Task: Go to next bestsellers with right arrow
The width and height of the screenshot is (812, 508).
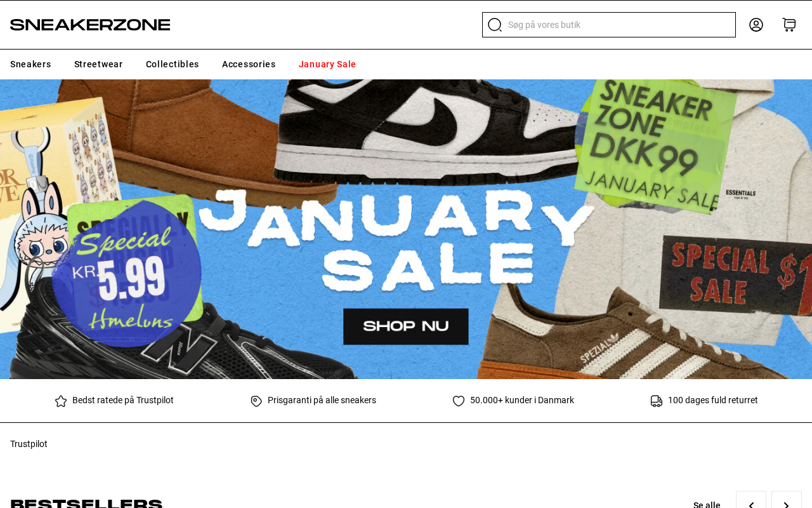Action: point(787,502)
